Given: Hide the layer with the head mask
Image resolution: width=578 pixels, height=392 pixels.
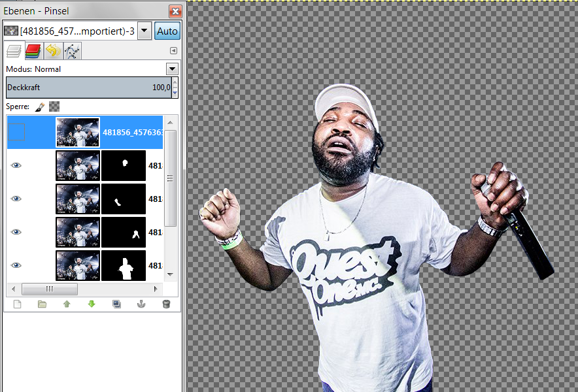Looking at the screenshot, I should pyautogui.click(x=16, y=165).
